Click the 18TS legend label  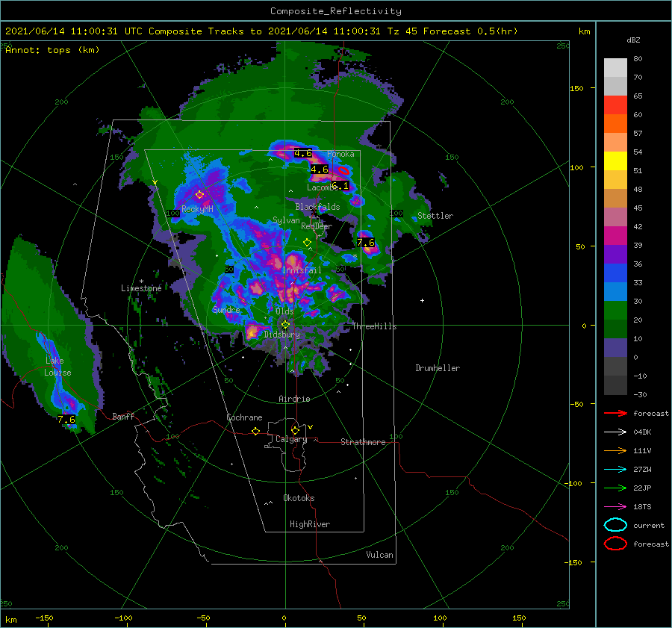[x=642, y=507]
